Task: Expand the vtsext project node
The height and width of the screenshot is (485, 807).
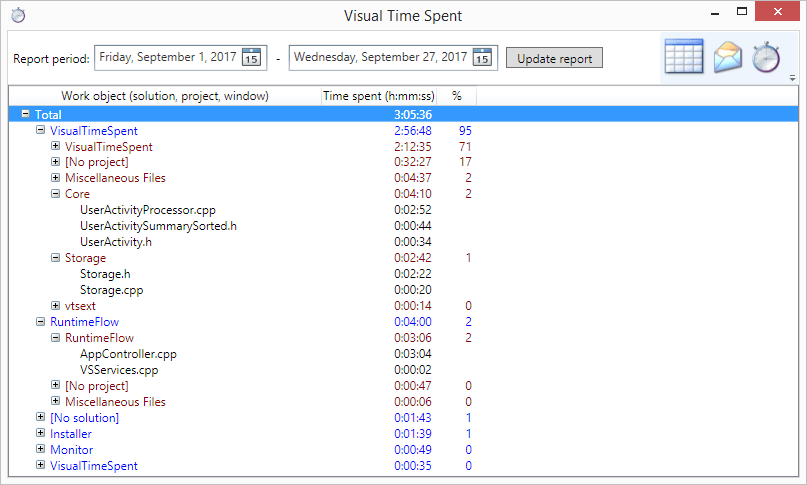Action: [x=56, y=306]
